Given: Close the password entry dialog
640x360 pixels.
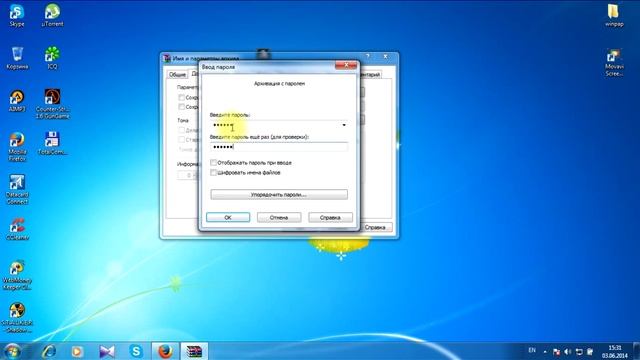Looking at the screenshot, I should point(346,65).
